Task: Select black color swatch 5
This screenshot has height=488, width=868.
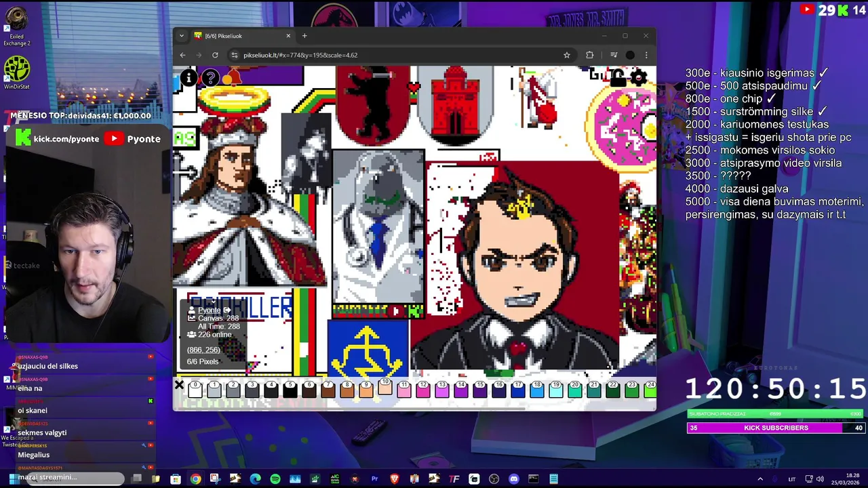Action: coord(290,388)
